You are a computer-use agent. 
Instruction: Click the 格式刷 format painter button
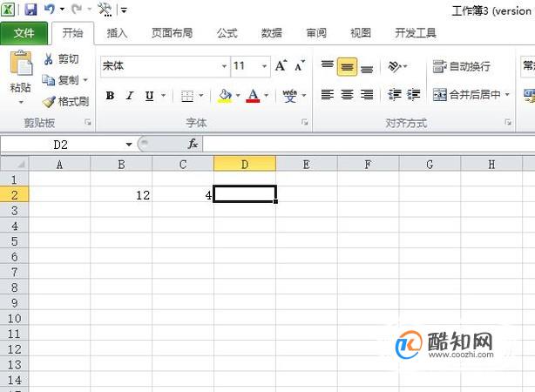[65, 101]
